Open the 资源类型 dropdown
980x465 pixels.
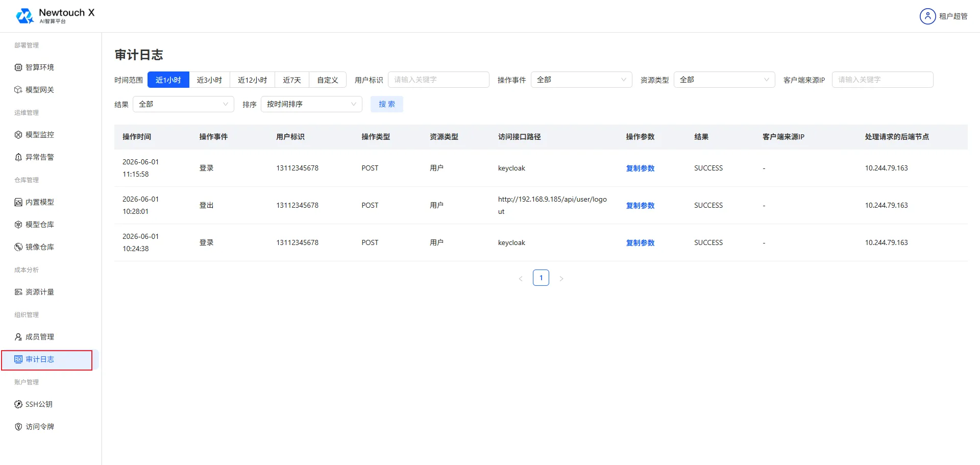pos(724,80)
